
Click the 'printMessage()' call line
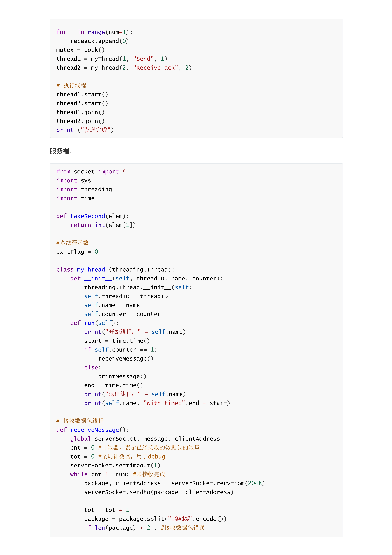(x=122, y=377)
